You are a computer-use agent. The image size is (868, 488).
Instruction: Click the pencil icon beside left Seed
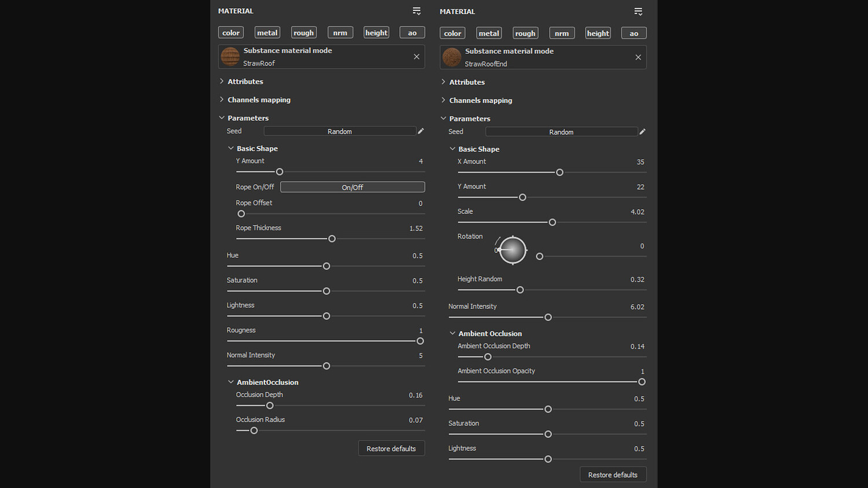[x=421, y=131]
